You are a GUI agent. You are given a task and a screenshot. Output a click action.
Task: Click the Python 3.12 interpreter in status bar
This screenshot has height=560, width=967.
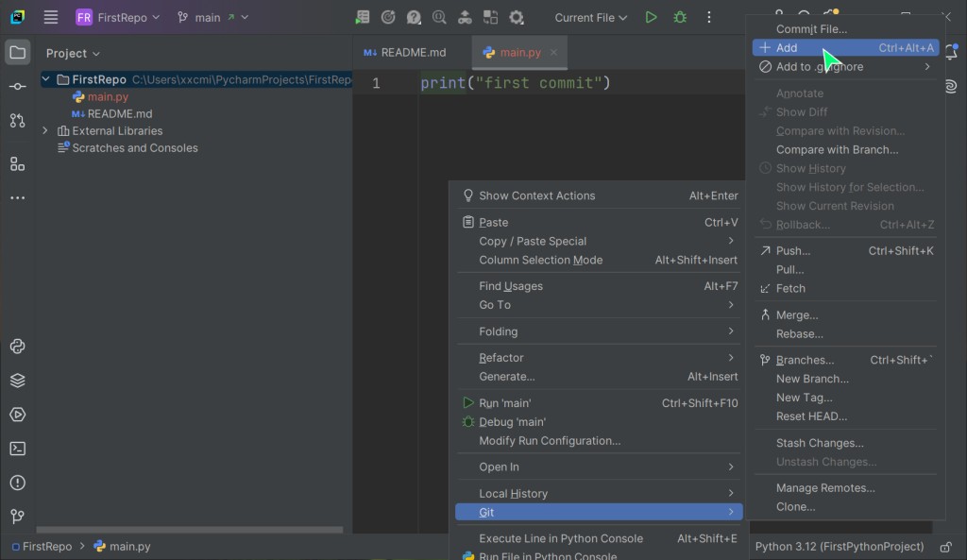pos(840,546)
